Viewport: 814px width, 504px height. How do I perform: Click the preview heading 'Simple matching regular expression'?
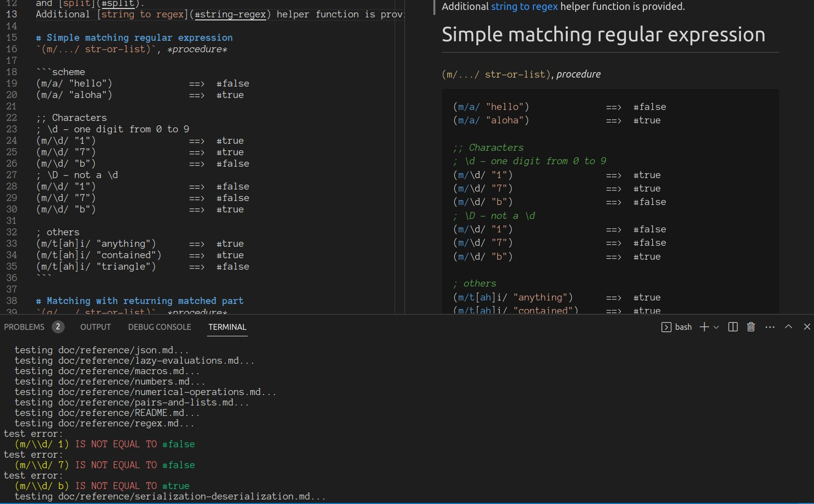point(604,35)
